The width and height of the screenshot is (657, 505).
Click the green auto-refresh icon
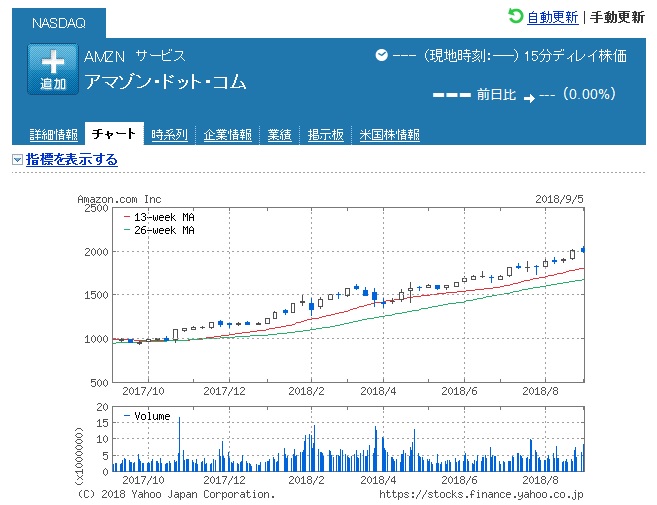click(515, 16)
